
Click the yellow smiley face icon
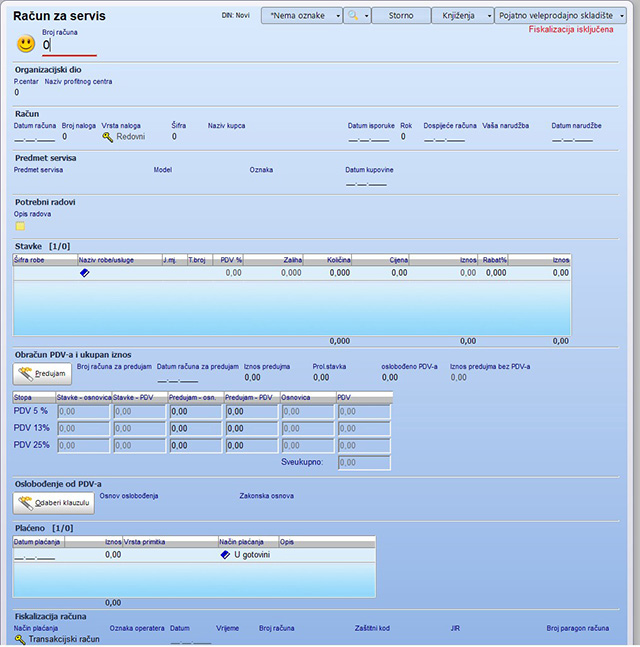coord(26,43)
